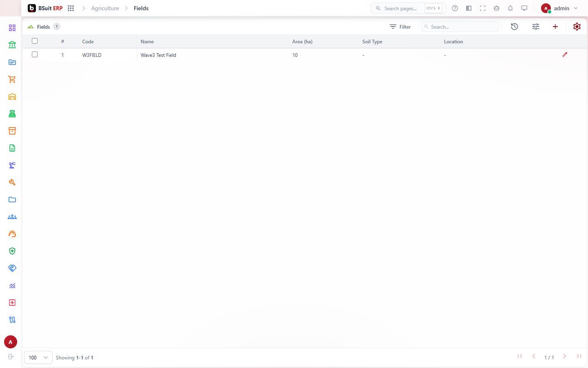The height and width of the screenshot is (368, 588).
Task: Add a new field with plus icon
Action: coord(555,27)
